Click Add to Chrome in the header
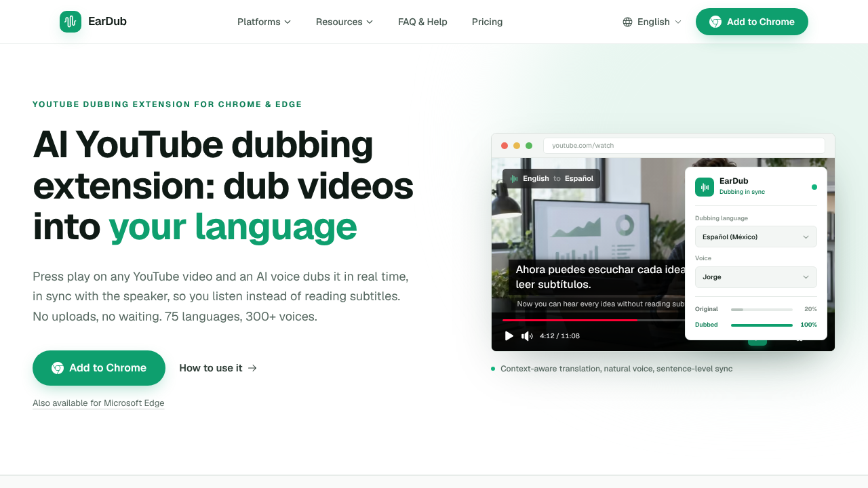Viewport: 868px width, 488px height. tap(752, 22)
